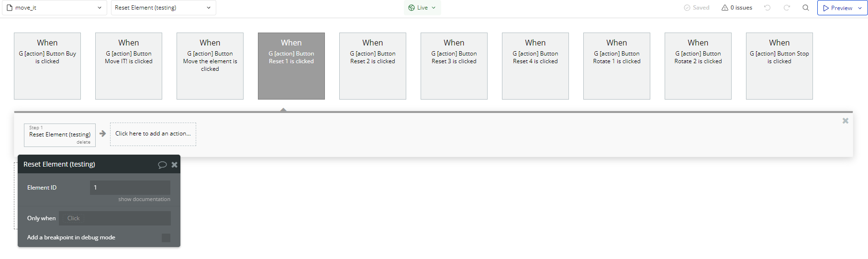This screenshot has width=868, height=259.
Task: Click the page file icon beside move_it
Action: (x=10, y=8)
